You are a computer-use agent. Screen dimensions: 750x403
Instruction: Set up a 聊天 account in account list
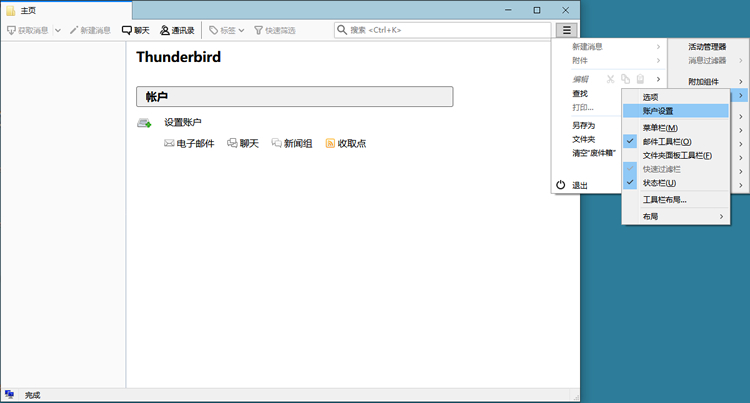tap(243, 143)
